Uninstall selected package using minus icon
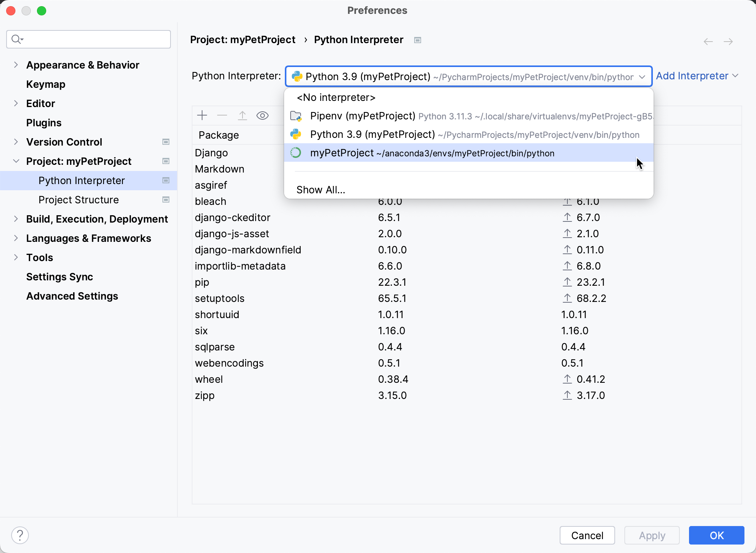The width and height of the screenshot is (756, 553). (222, 115)
